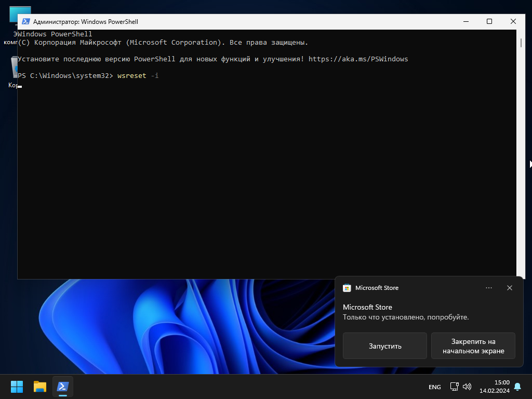
Task: Dismiss the Microsoft Store notification
Action: (x=510, y=288)
